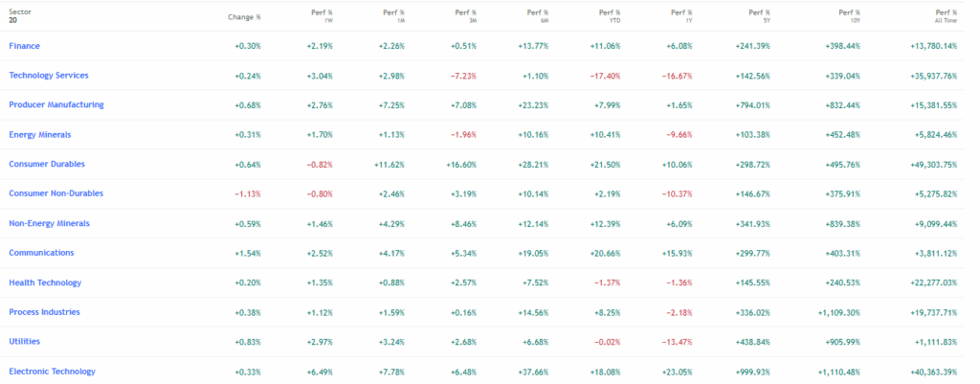Image resolution: width=980 pixels, height=384 pixels.
Task: Open the Finance sector link
Action: click(24, 46)
